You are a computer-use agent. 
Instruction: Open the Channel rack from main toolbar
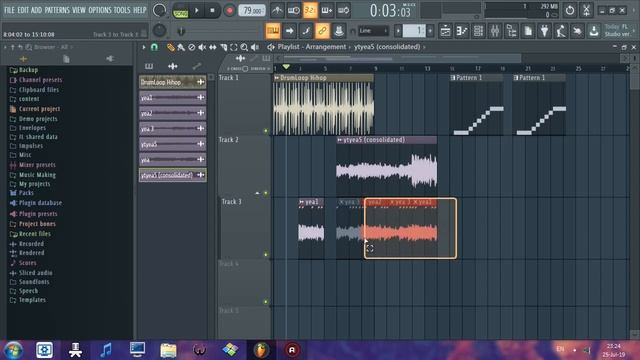478,31
